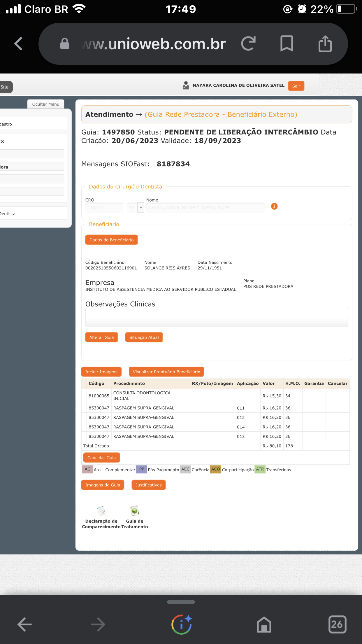Tap the alarm clock status icon
362x644 pixels.
coord(302,9)
